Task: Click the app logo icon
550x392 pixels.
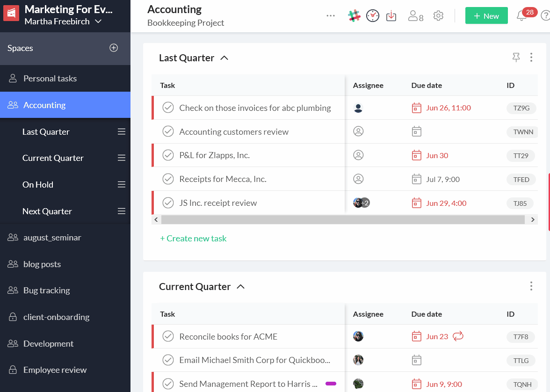Action: click(x=11, y=14)
